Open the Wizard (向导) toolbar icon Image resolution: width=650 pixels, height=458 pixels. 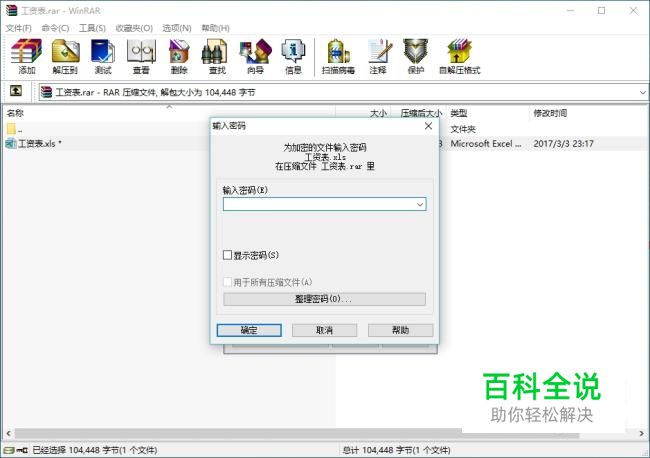(x=255, y=57)
